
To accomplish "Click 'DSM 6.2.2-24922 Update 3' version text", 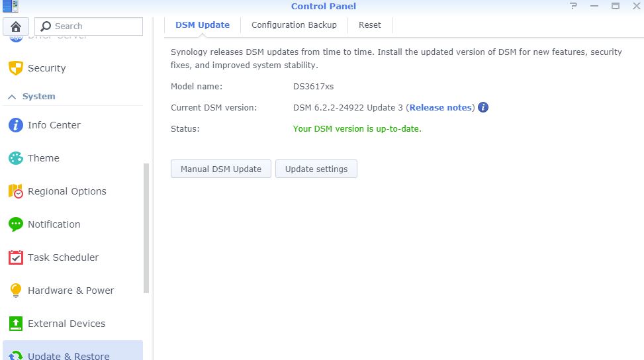I will [x=348, y=108].
